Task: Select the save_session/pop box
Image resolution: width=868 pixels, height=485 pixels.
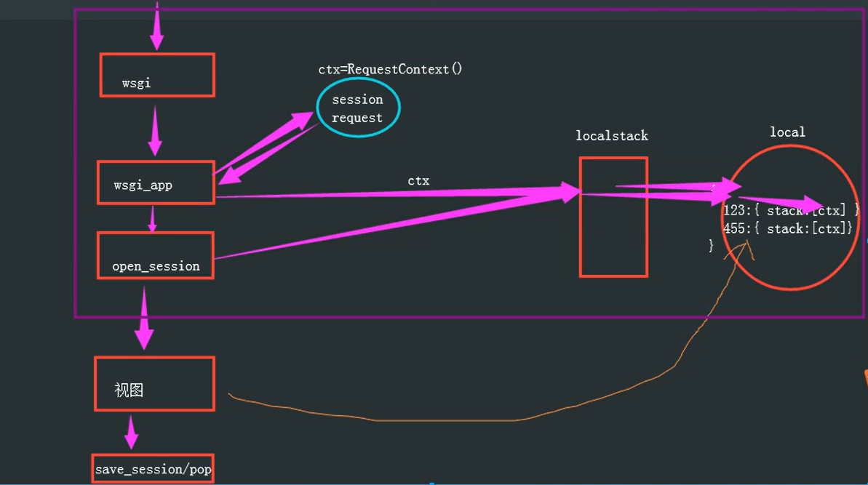Action: 152,469
